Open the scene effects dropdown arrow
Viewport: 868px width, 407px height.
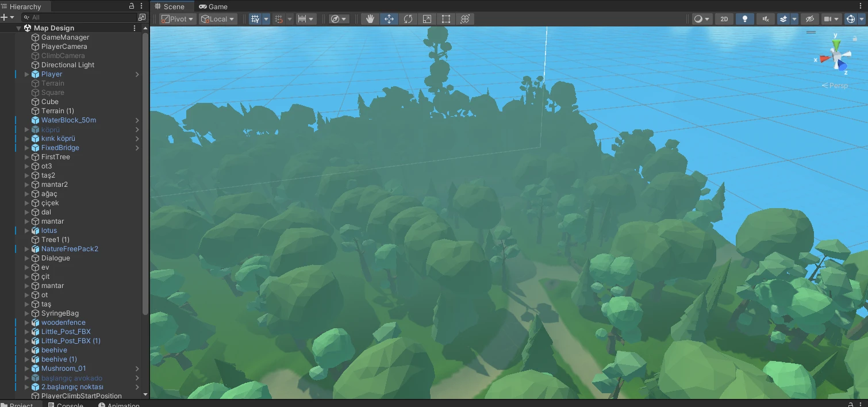[x=794, y=19]
